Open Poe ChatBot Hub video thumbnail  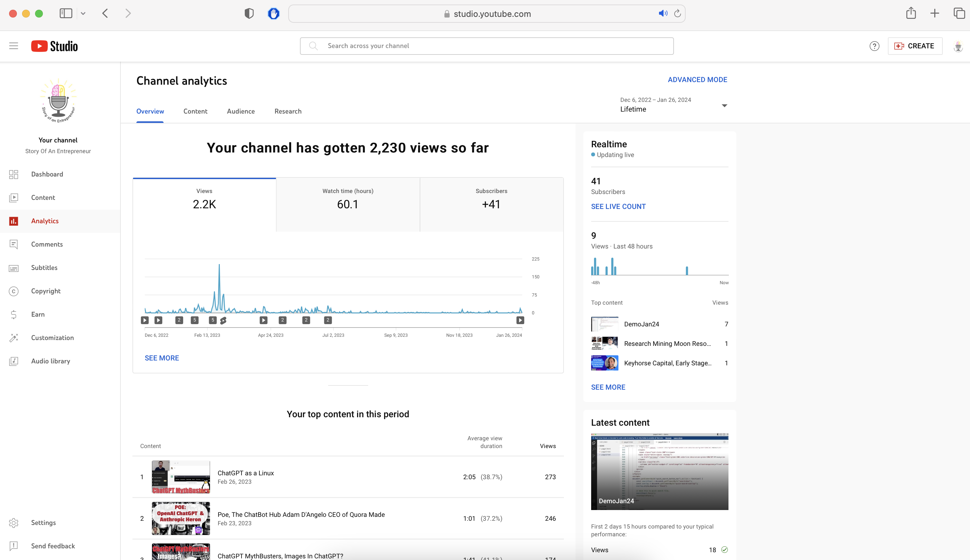pos(181,518)
